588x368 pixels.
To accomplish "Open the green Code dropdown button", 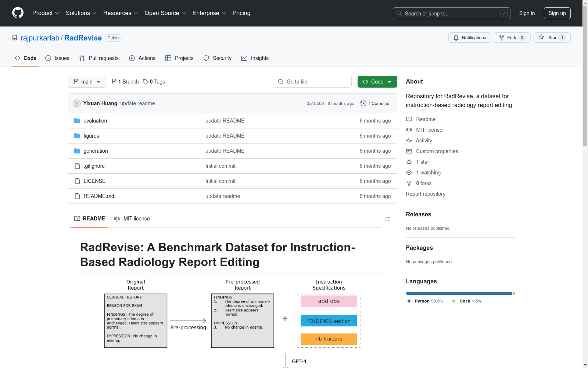I will 377,82.
